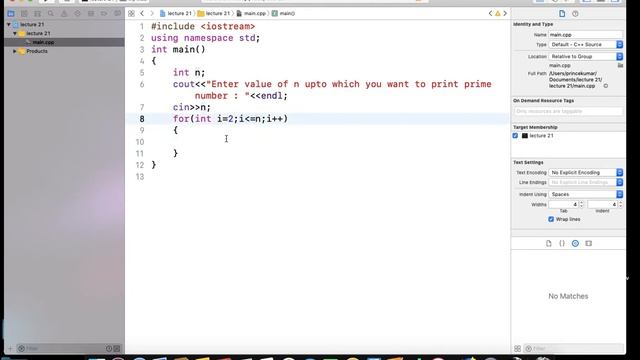Click the Tab width field
Viewport: 640px width, 360px height.
click(x=564, y=204)
